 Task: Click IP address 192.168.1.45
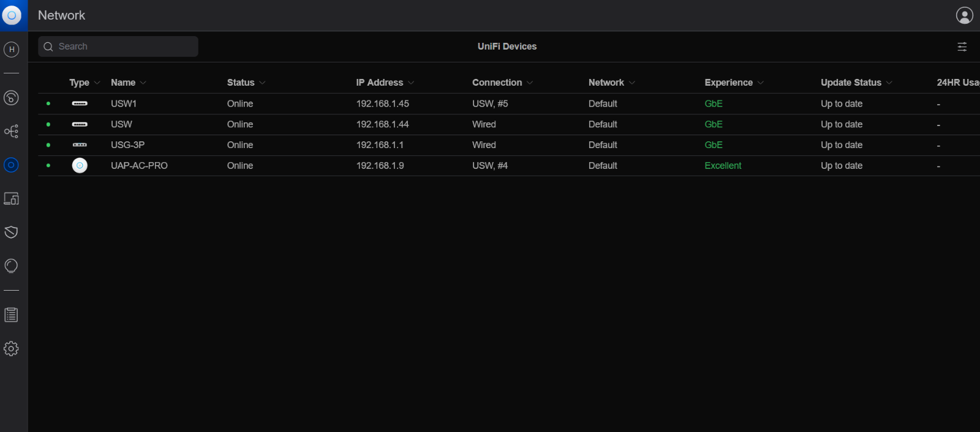pyautogui.click(x=383, y=104)
